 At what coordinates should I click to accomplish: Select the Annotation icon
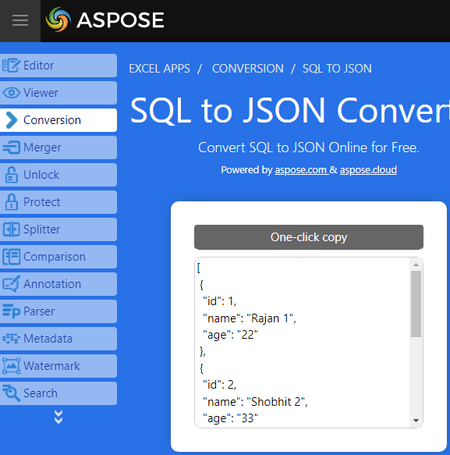11,284
